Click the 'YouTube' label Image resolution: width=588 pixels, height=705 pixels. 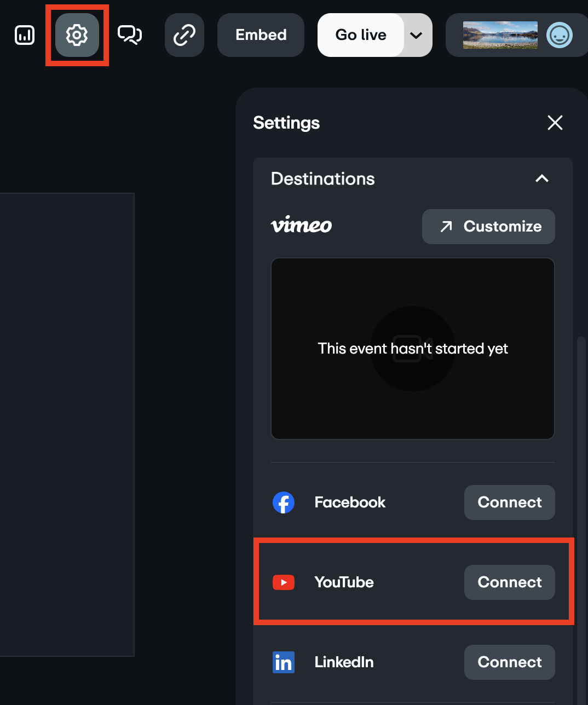tap(344, 582)
